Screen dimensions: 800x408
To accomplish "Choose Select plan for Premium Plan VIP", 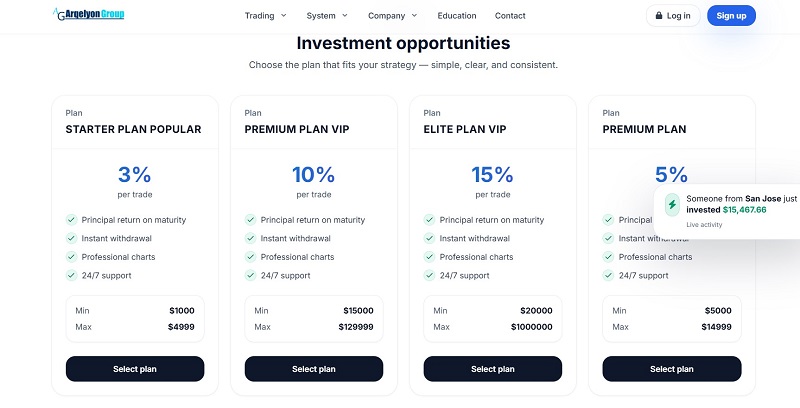I will pos(314,369).
